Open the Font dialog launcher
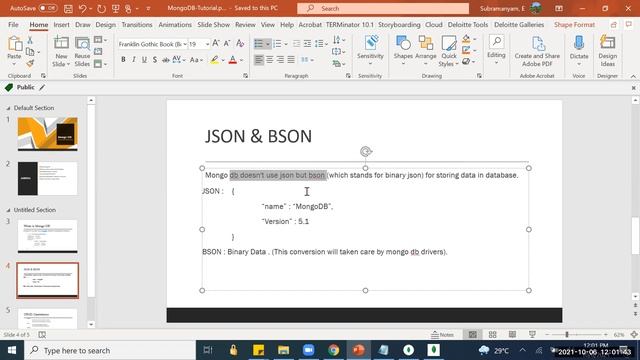 tap(245, 76)
